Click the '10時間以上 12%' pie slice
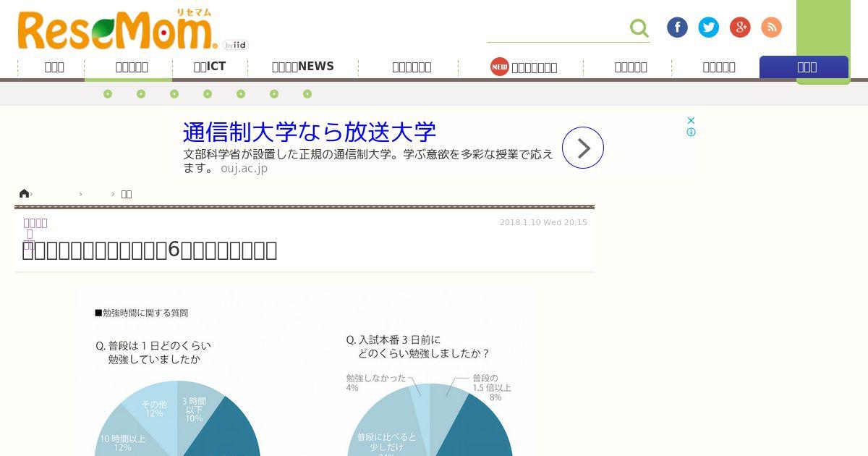The image size is (868, 456). pos(122,443)
